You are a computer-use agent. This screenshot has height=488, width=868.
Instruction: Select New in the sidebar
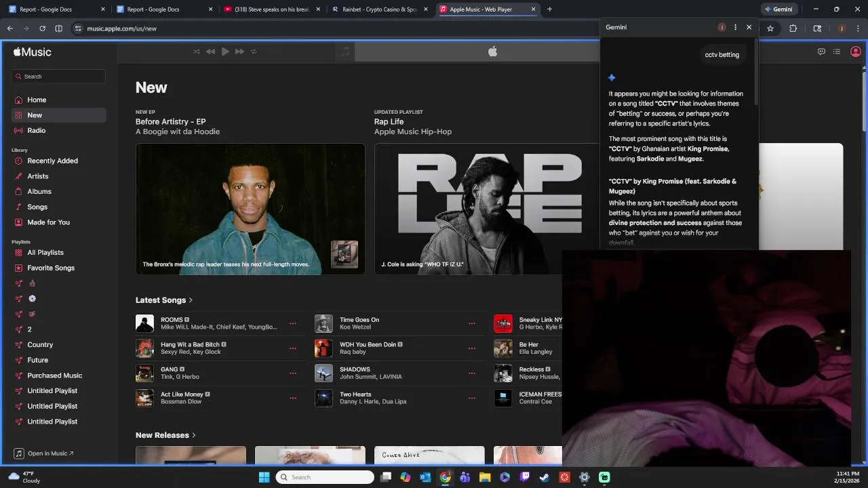pos(58,115)
